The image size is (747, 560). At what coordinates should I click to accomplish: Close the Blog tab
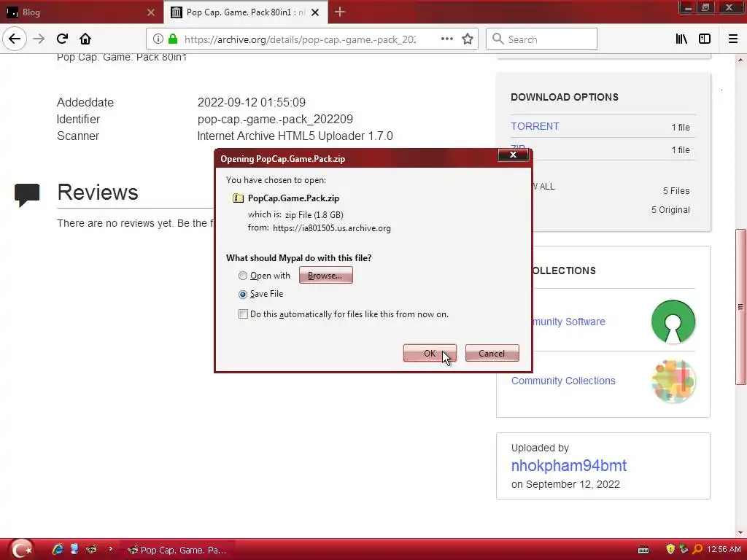tap(151, 12)
